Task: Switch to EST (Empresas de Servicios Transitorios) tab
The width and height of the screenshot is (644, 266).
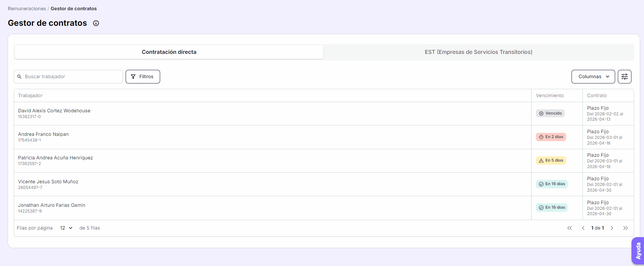Action: pos(479,52)
